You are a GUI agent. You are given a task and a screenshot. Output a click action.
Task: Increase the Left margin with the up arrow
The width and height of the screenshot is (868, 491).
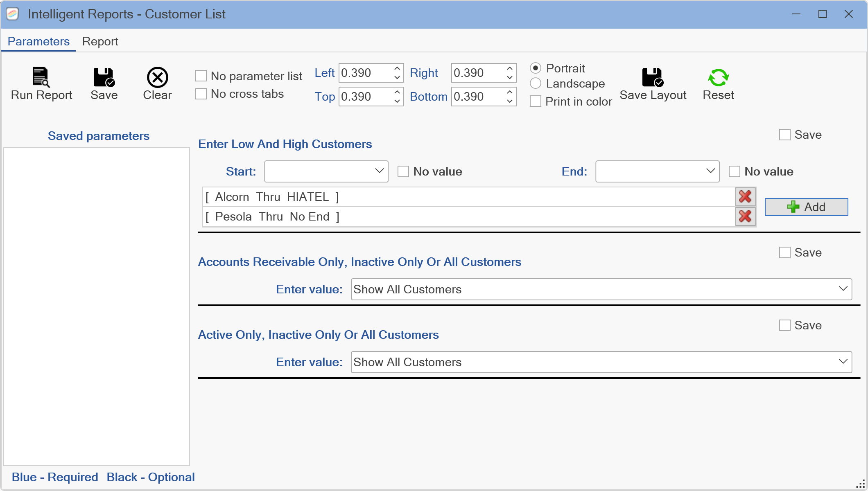coord(397,68)
